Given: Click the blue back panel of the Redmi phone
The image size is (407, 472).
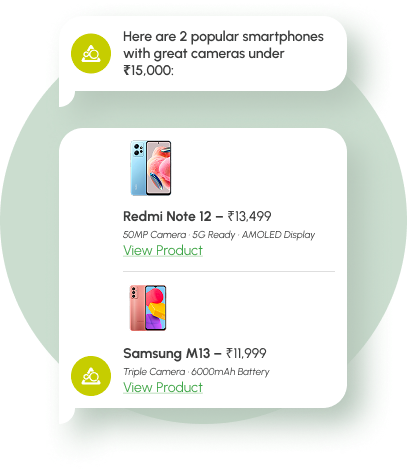Looking at the screenshot, I should click(138, 168).
